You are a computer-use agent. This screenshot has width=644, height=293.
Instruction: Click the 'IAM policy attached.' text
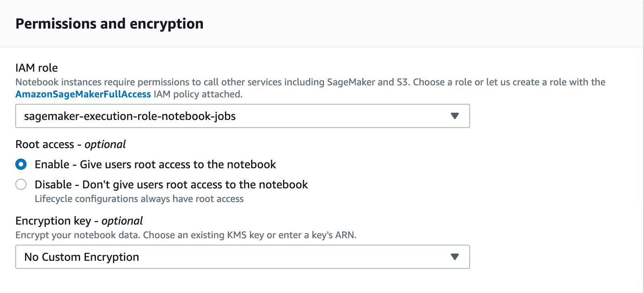tap(198, 94)
